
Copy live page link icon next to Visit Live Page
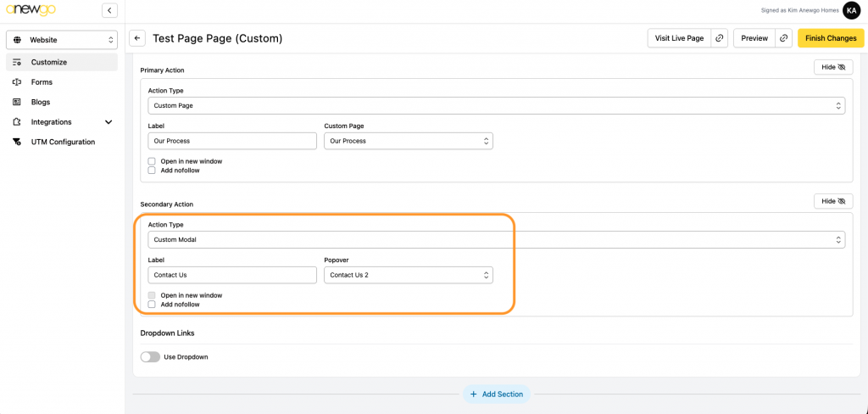click(x=719, y=38)
